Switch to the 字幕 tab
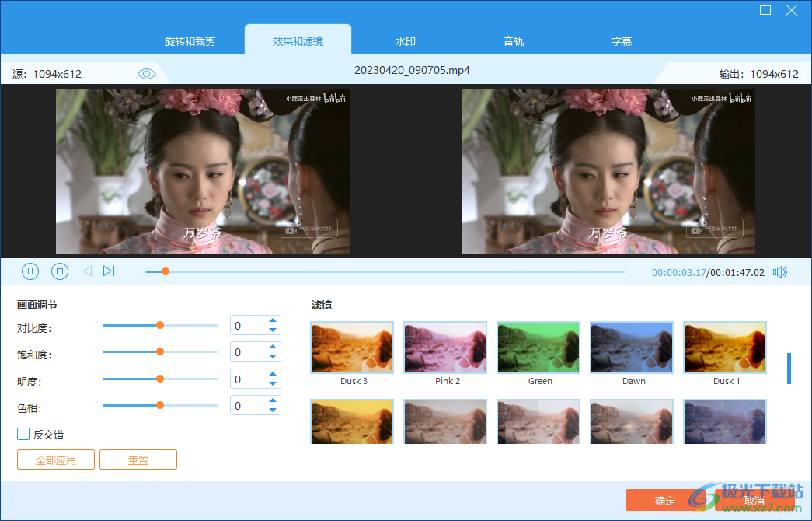Viewport: 812px width, 521px height. point(622,41)
